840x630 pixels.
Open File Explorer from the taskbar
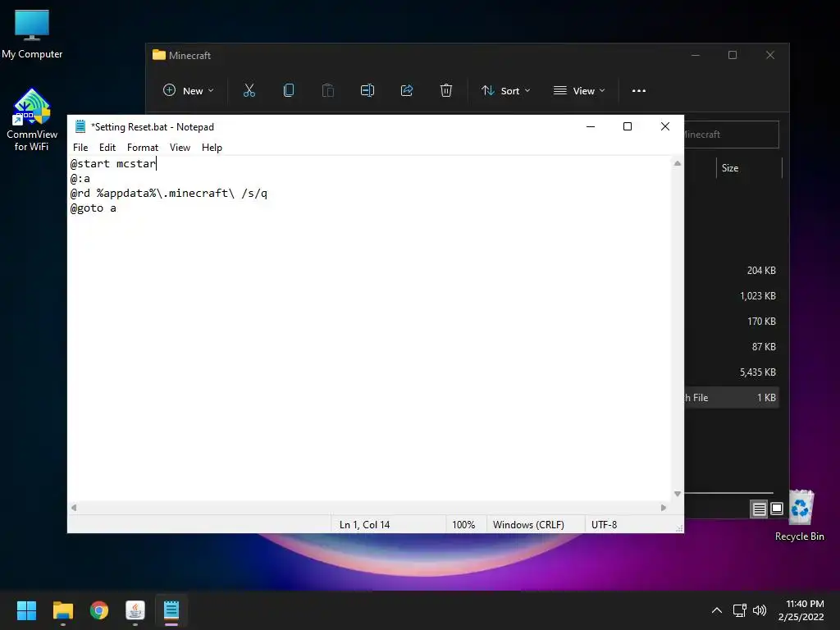coord(62,610)
